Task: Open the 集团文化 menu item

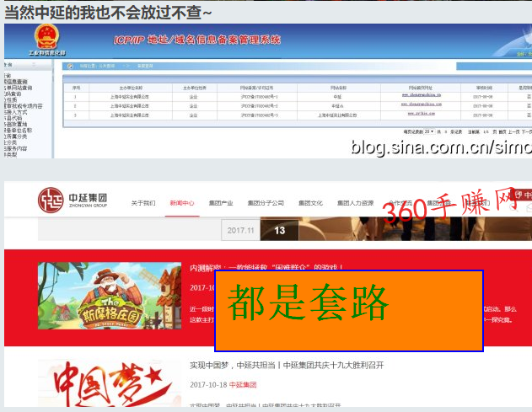Action: click(310, 203)
